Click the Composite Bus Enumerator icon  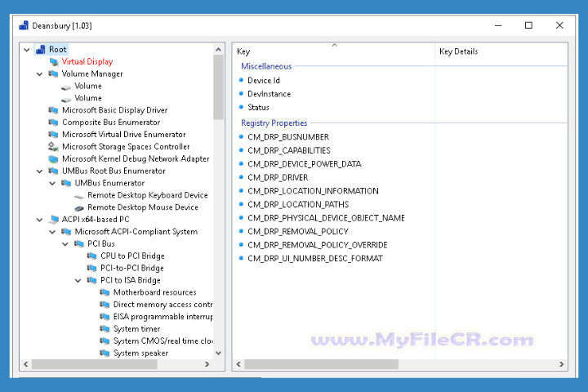point(53,122)
